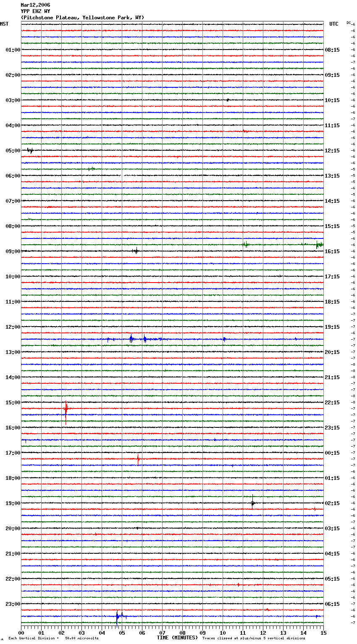This screenshot has height=644, width=357.
Task: Click the small black blip on the 03:00 trace
Action: pos(228,100)
